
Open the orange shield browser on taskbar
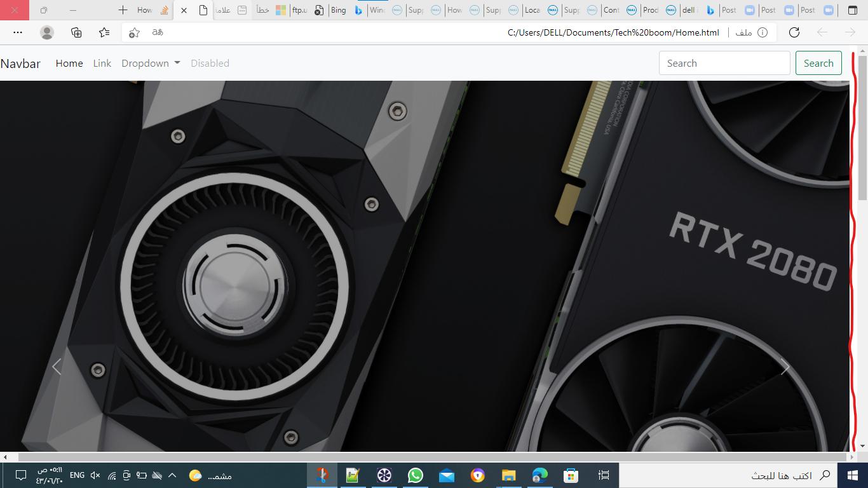pyautogui.click(x=477, y=475)
